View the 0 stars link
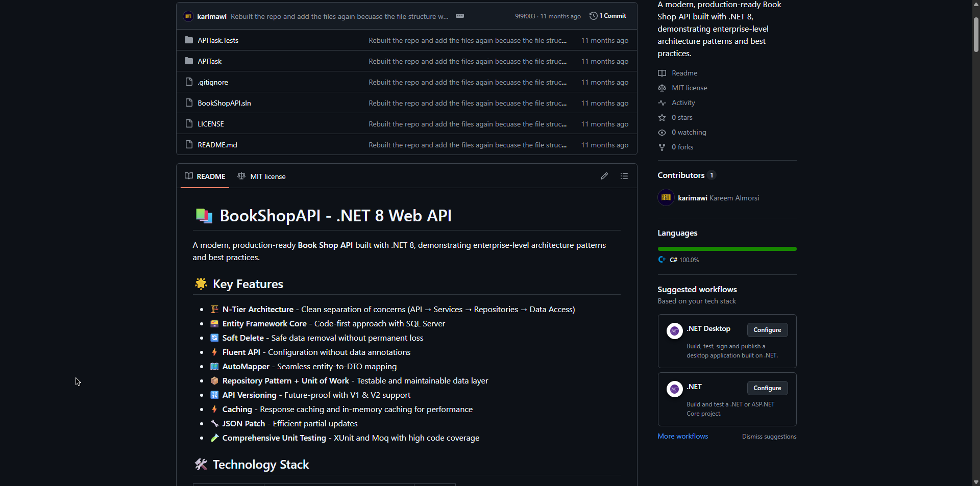 pyautogui.click(x=682, y=117)
